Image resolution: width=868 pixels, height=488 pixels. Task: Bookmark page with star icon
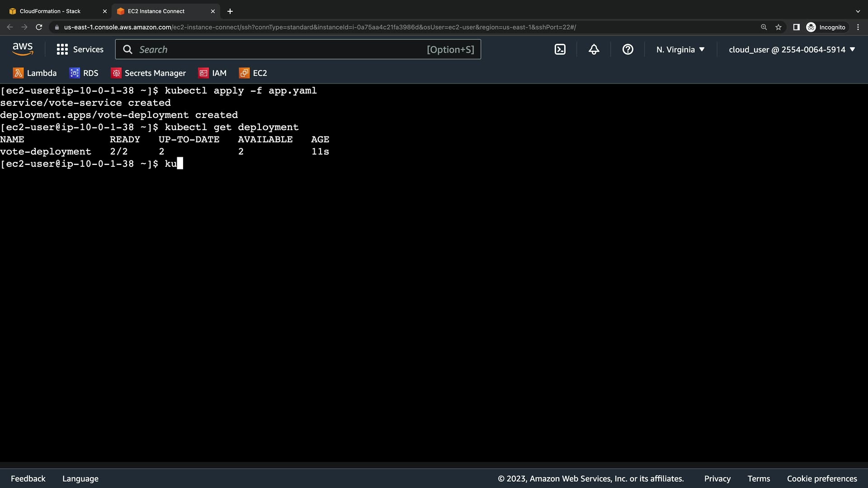click(778, 27)
